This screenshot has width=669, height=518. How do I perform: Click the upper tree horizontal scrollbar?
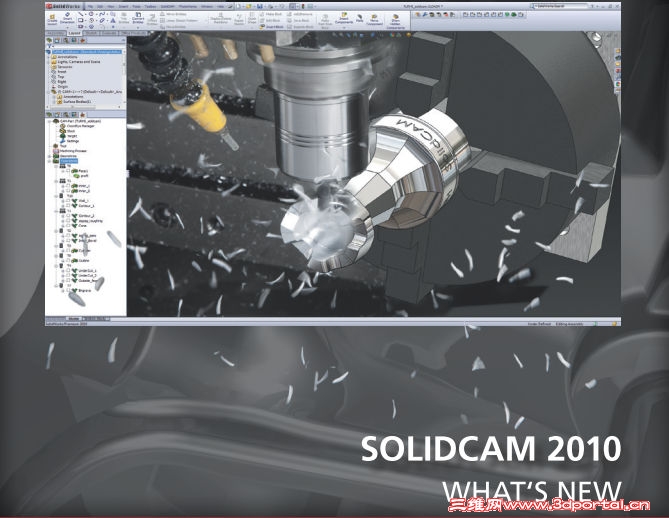84,107
